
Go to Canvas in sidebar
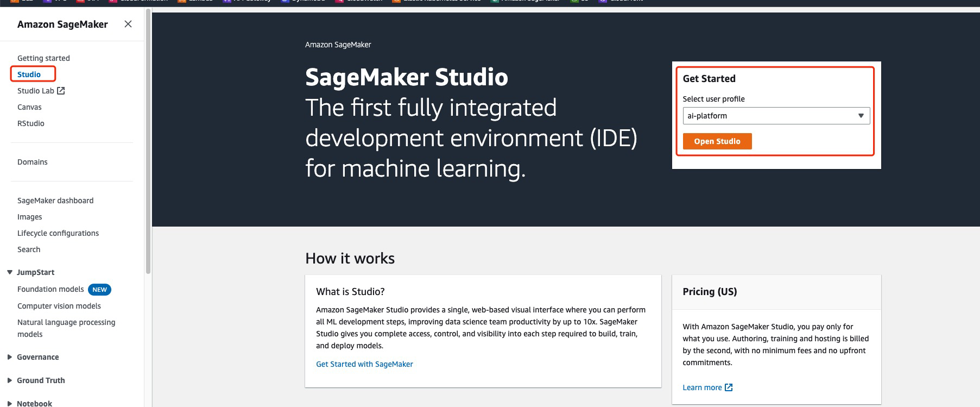[x=29, y=107]
